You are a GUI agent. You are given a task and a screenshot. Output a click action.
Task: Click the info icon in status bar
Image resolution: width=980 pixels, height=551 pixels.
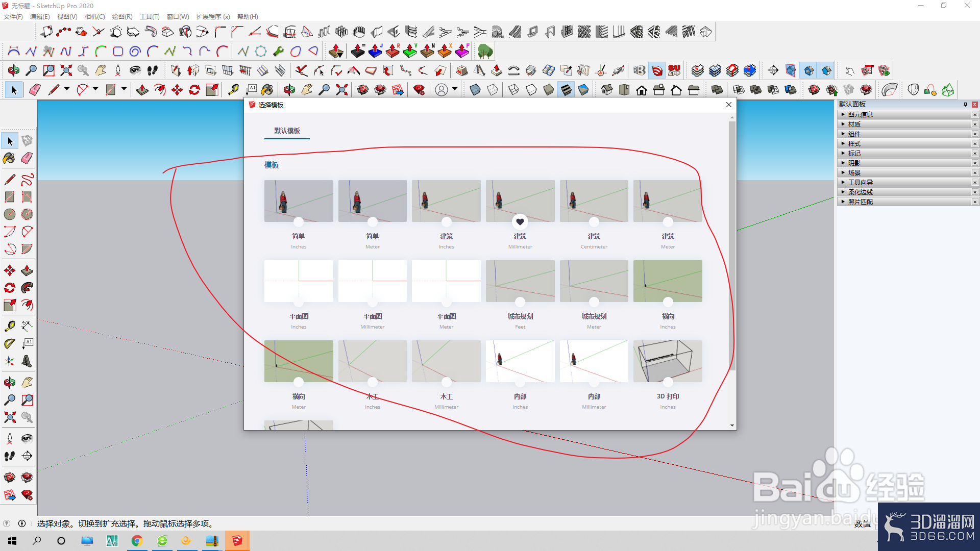tap(22, 523)
